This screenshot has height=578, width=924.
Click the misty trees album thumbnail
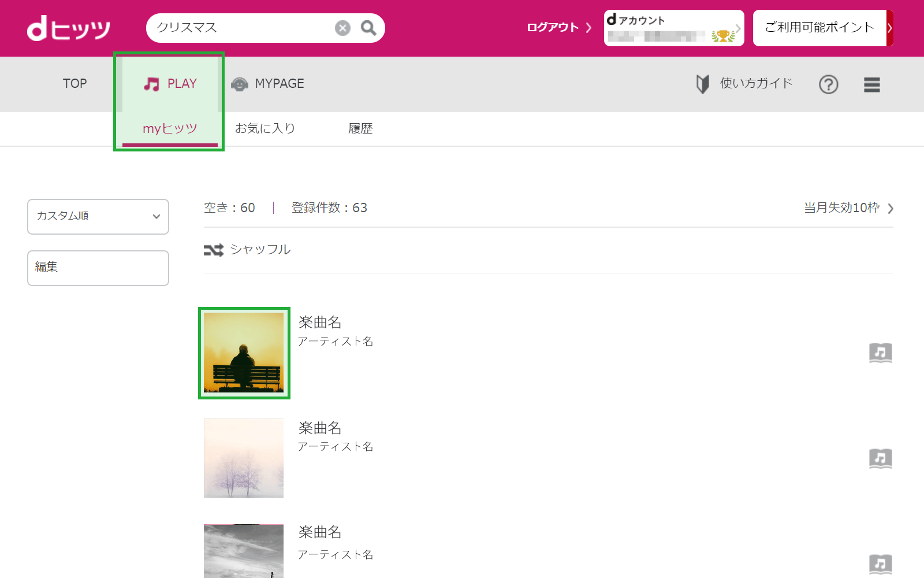tap(244, 458)
